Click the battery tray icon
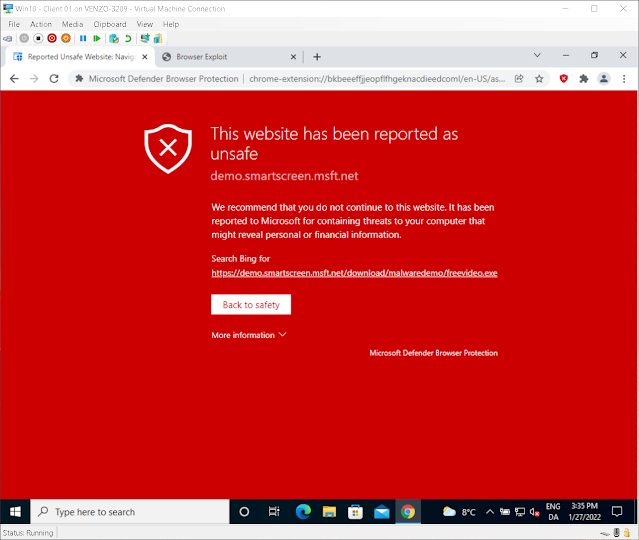The width and height of the screenshot is (639, 540). click(505, 512)
